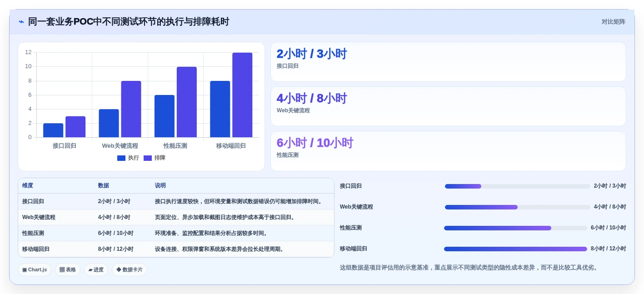
Task: Click the 接口回归 progress bar
Action: [x=517, y=186]
